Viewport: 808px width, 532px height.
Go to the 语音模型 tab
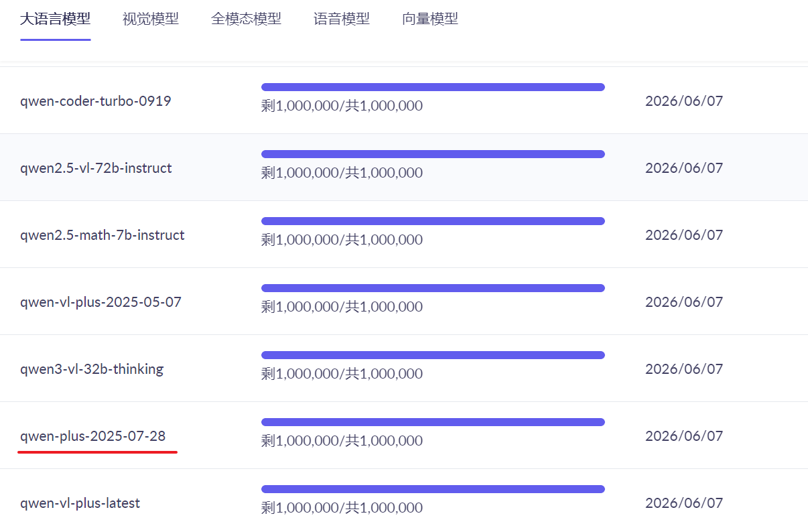(342, 19)
